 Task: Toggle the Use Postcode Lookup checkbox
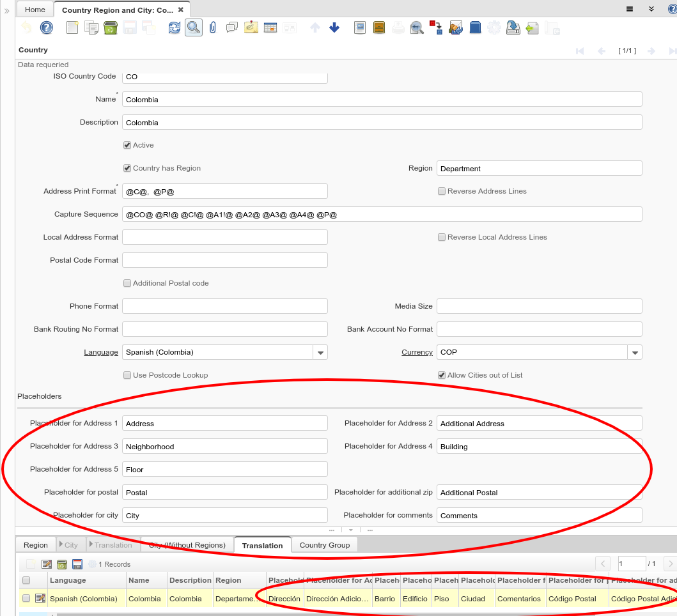127,375
